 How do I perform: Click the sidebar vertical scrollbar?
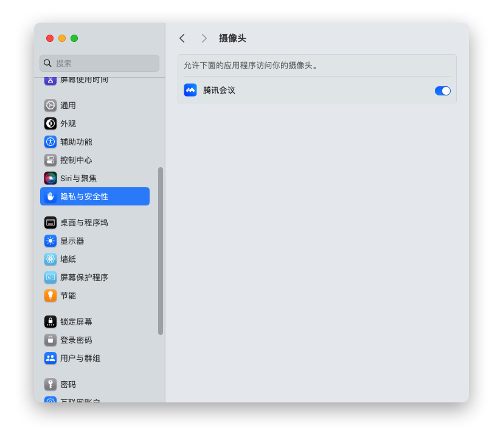[x=161, y=250]
